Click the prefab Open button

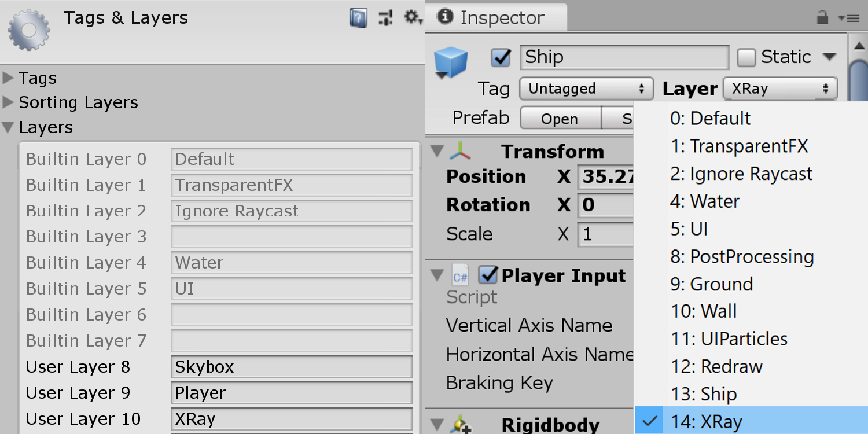[x=560, y=119]
